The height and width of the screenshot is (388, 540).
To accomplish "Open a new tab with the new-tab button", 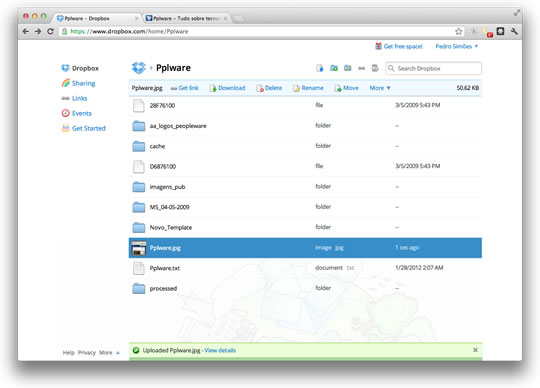I will pyautogui.click(x=239, y=19).
